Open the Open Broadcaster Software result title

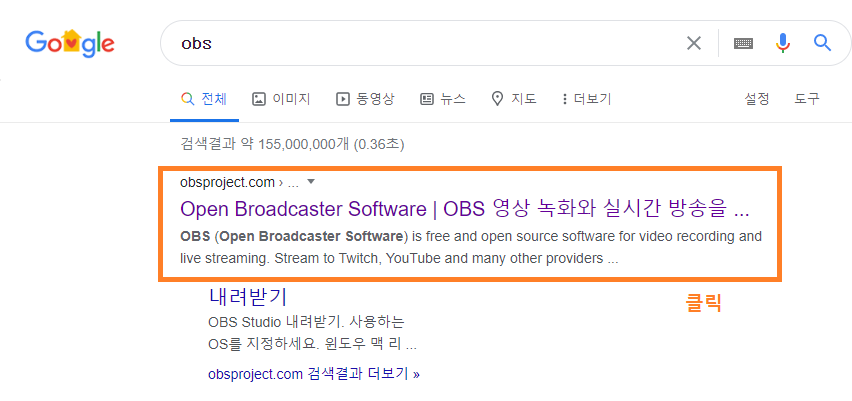(465, 209)
